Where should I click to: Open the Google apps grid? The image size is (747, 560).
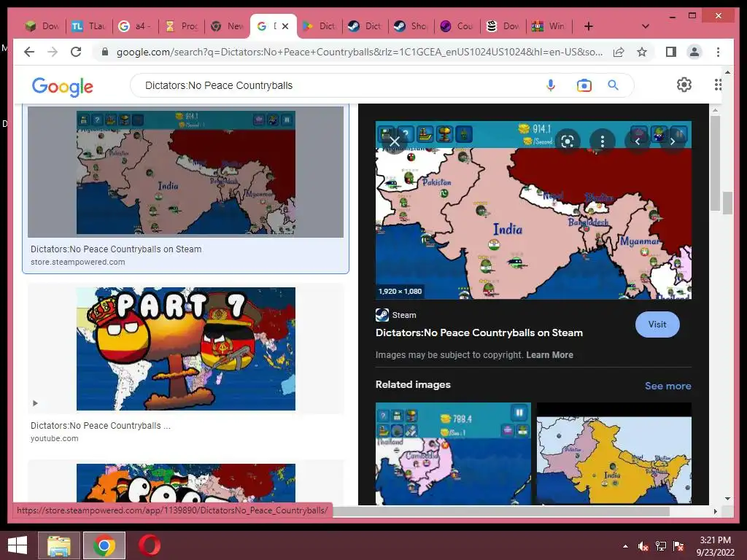click(718, 85)
